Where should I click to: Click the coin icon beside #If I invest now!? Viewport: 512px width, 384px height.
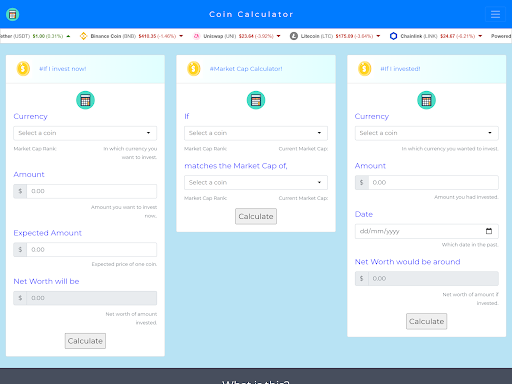(23, 69)
